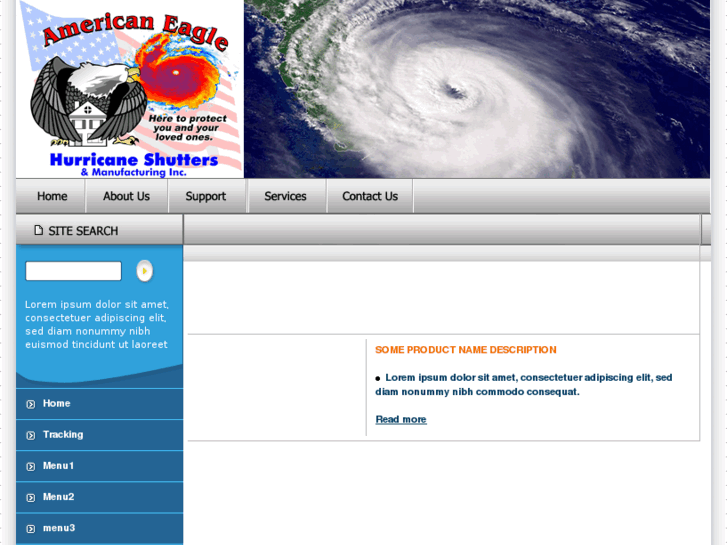The height and width of the screenshot is (545, 727).
Task: Click the arrow icon next to Home in sidebar
Action: [31, 404]
